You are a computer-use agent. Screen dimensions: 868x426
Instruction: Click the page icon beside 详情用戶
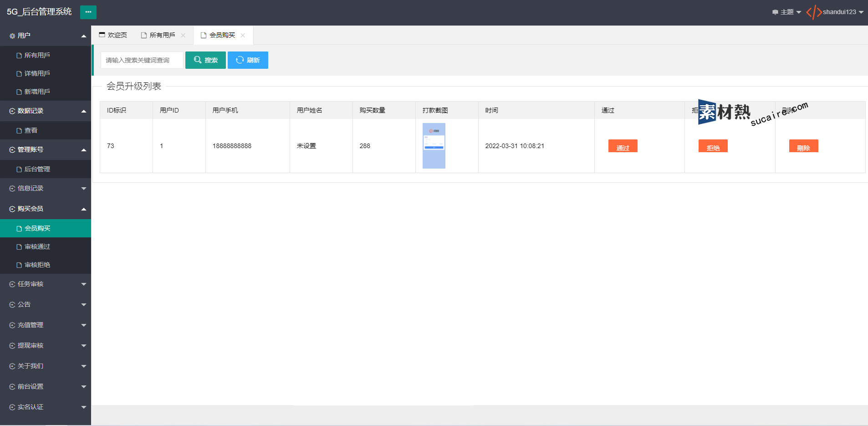pyautogui.click(x=19, y=74)
